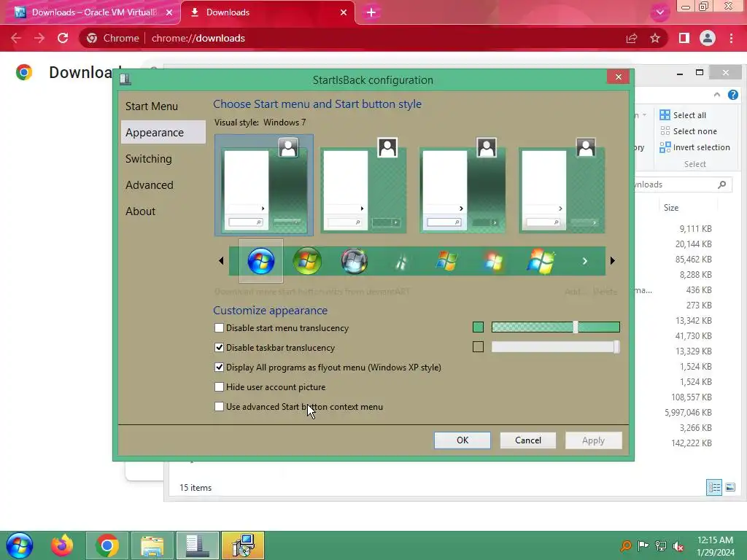The width and height of the screenshot is (747, 560).
Task: Open the About section
Action: click(141, 211)
